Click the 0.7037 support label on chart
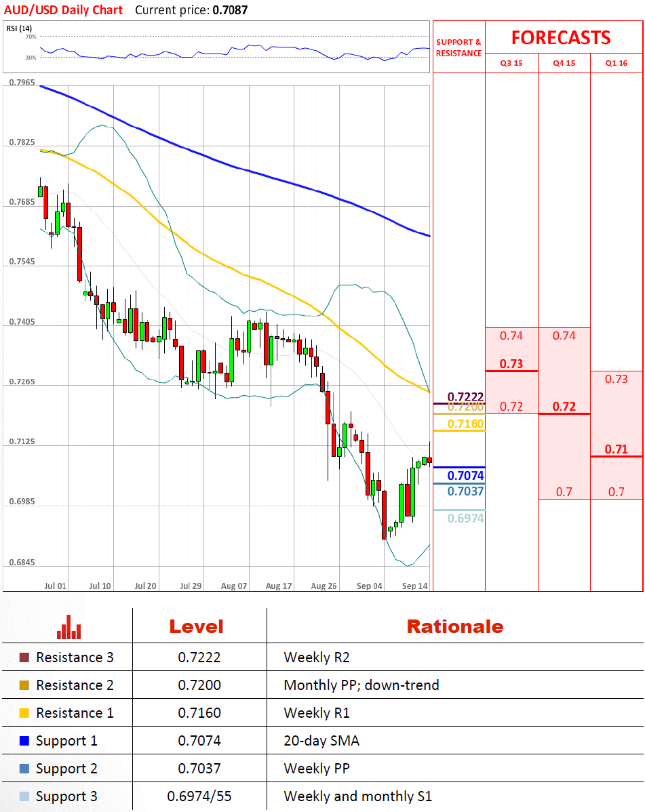This screenshot has width=645, height=812. [465, 491]
